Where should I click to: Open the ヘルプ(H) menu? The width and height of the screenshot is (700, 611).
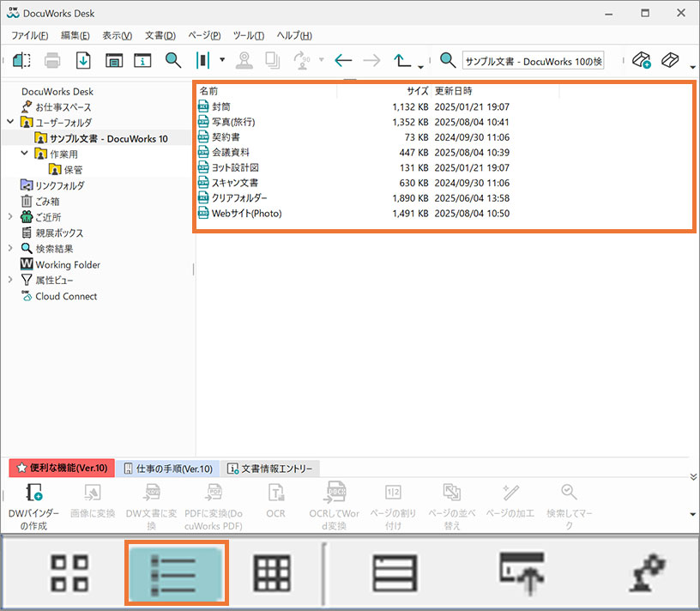(294, 35)
